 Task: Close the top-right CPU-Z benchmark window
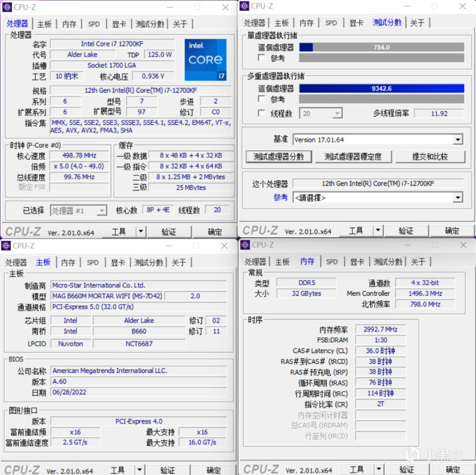click(x=463, y=6)
